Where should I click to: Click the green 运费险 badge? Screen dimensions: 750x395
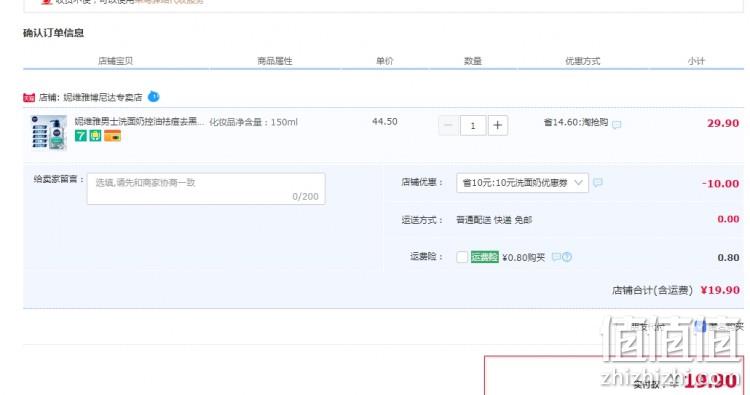485,257
